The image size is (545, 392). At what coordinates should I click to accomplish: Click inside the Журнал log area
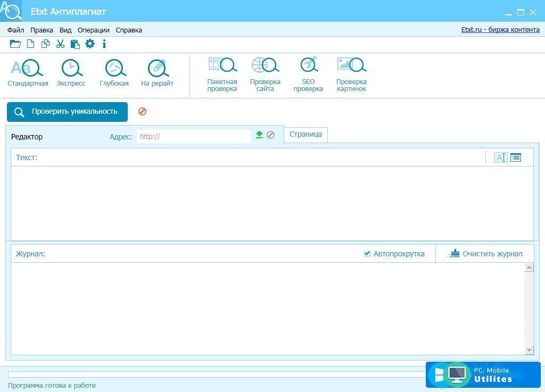pyautogui.click(x=268, y=308)
